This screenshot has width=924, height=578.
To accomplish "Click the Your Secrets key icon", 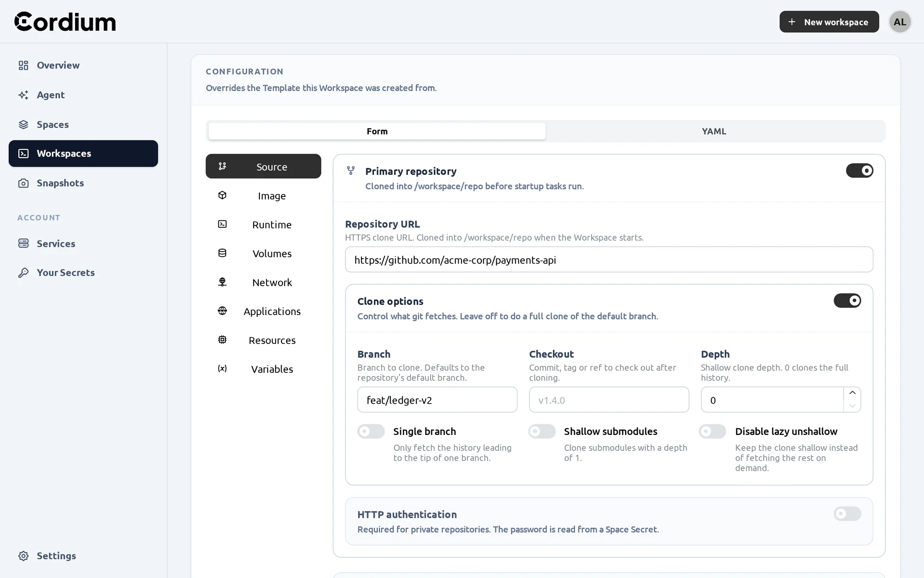I will pos(23,273).
